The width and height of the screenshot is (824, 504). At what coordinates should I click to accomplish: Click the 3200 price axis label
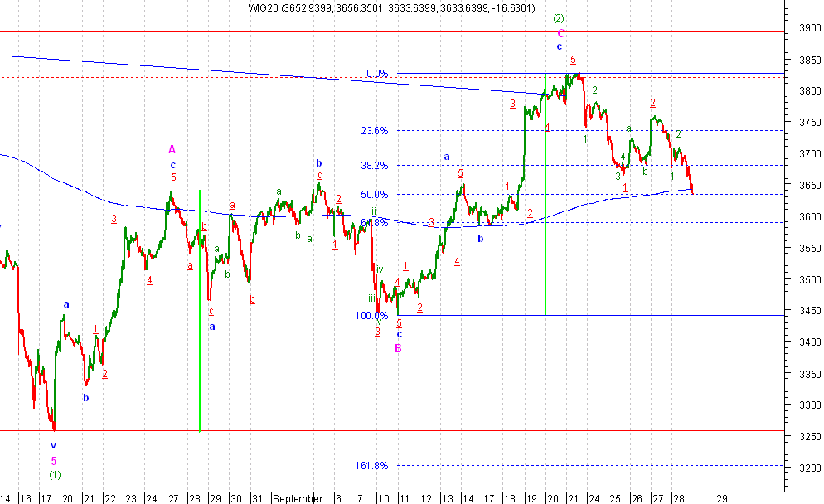pos(810,468)
